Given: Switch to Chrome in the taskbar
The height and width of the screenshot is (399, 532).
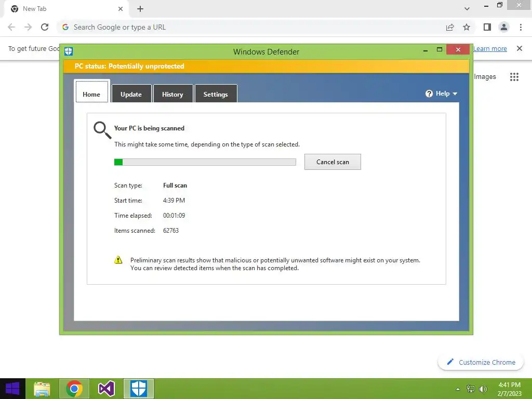Looking at the screenshot, I should 74,389.
